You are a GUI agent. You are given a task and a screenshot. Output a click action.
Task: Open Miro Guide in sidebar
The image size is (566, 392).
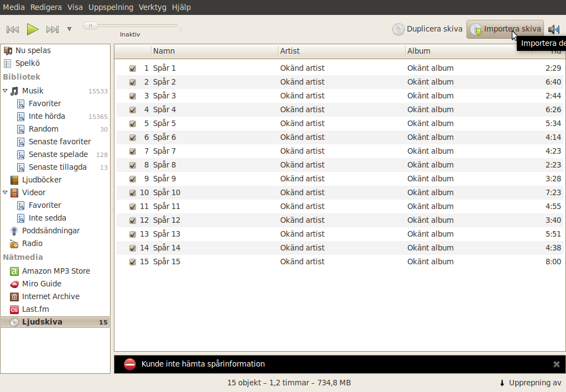point(41,284)
